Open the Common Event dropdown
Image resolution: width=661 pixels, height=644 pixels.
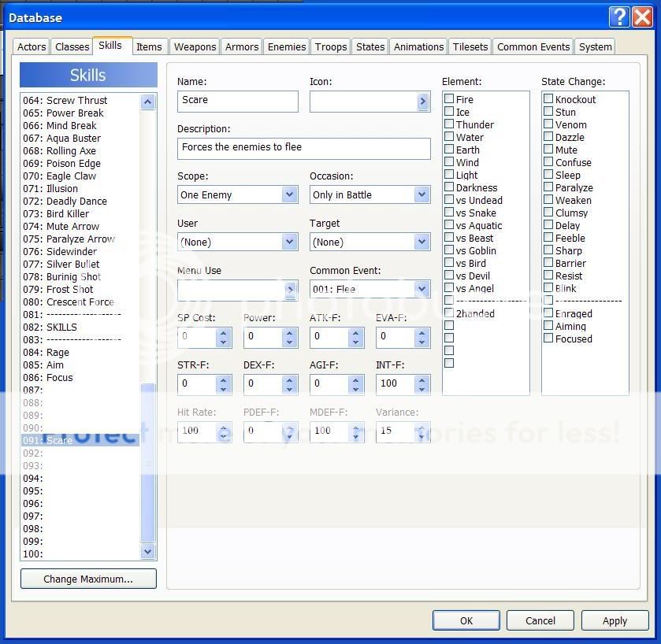(421, 289)
